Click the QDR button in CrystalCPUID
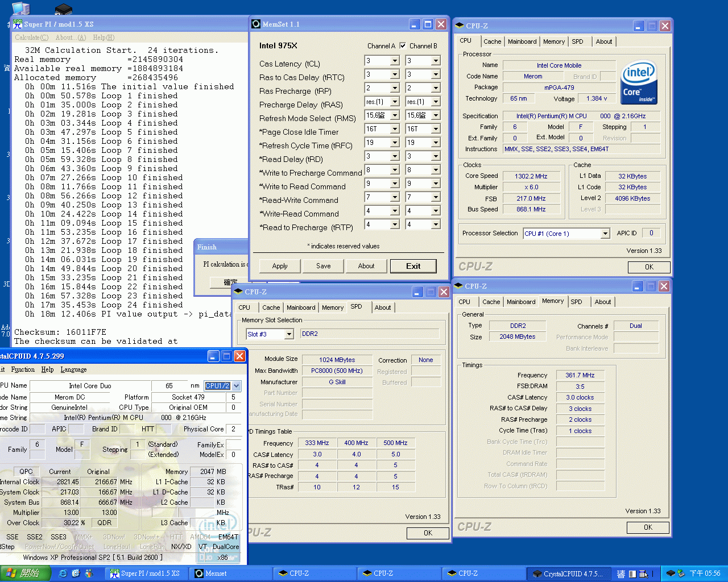Viewport: 728px width, 582px height. point(104,523)
